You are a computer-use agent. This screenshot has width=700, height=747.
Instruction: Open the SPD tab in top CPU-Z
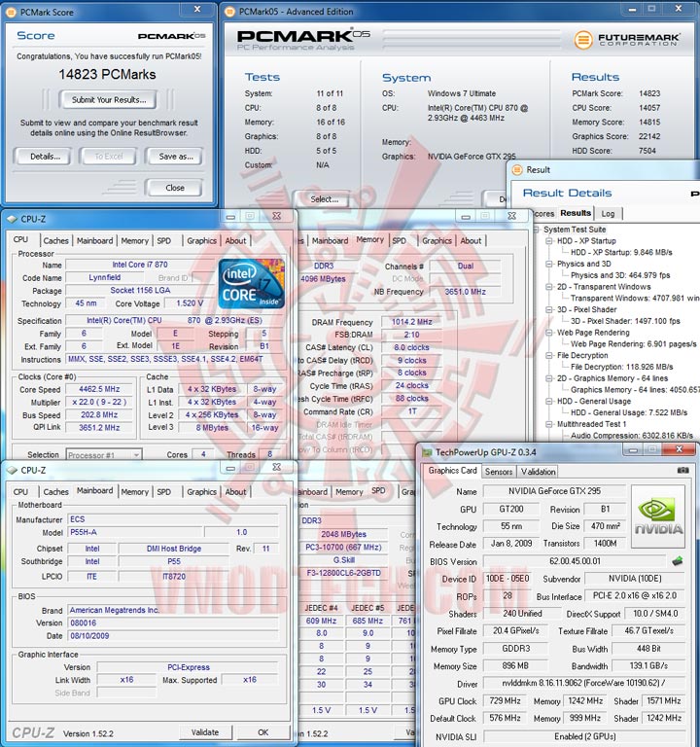click(x=163, y=240)
